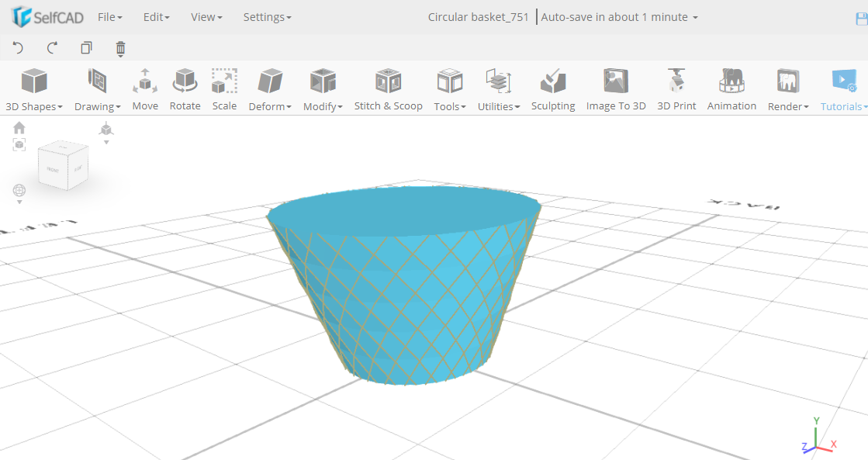Select the Stitch & Scoop tool
868x460 pixels.
click(x=388, y=89)
